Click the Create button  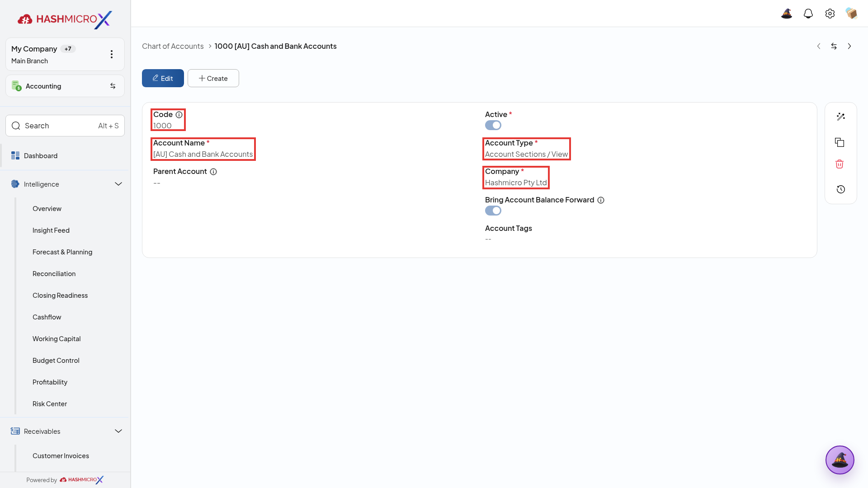pos(213,78)
